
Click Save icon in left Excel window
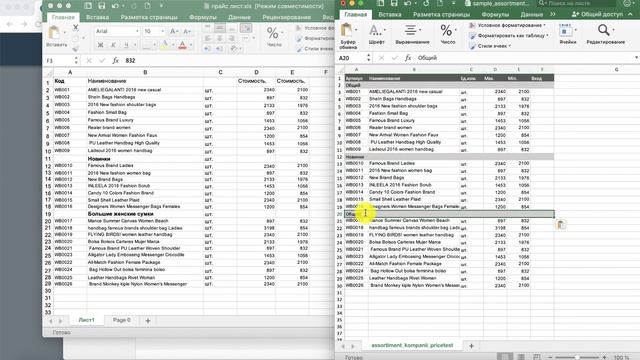coord(102,6)
